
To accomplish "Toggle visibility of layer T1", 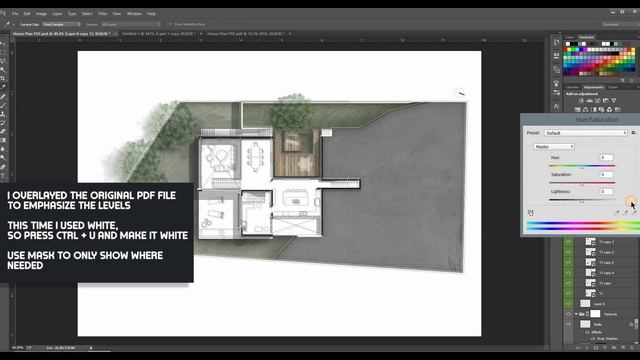I will 568,293.
